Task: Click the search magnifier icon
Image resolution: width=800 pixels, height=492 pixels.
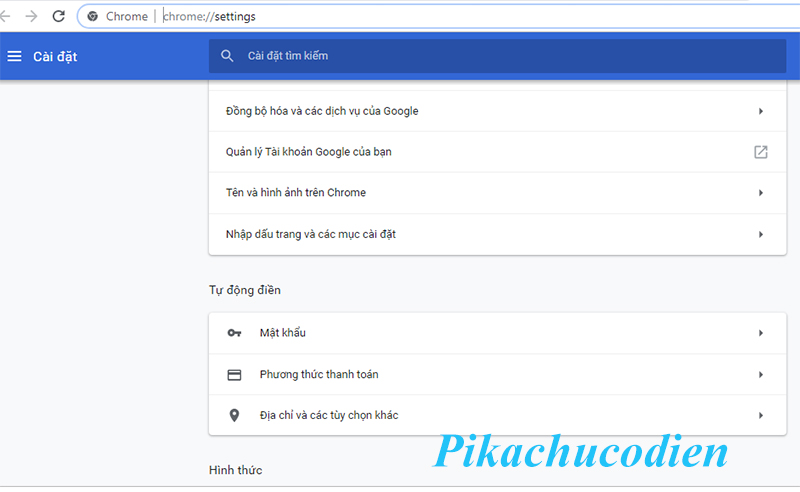Action: click(227, 56)
